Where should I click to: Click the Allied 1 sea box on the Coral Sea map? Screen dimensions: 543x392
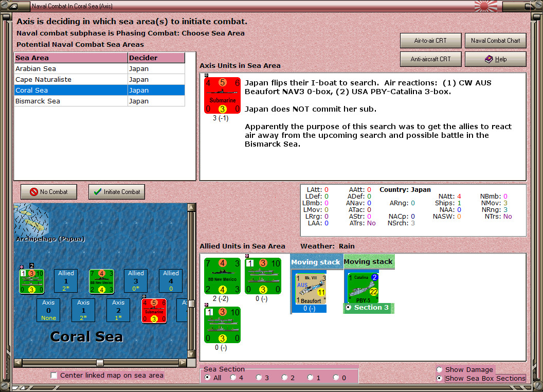click(66, 281)
